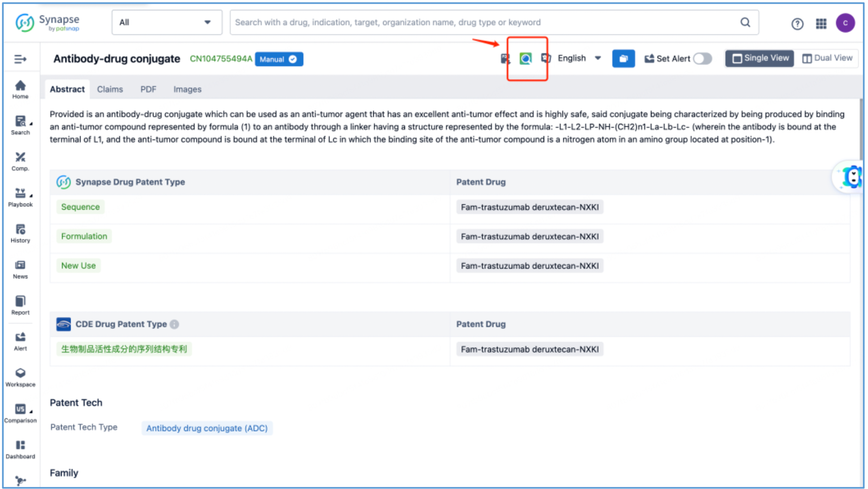The width and height of the screenshot is (868, 489).
Task: Open the user avatar C menu
Action: tap(845, 23)
